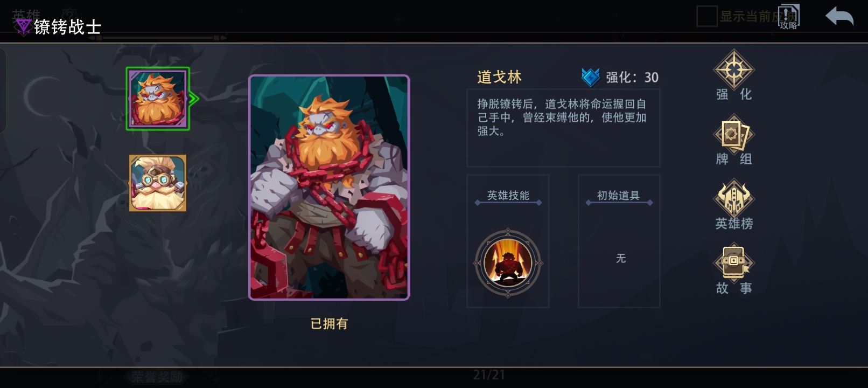Toggle the 显示当前皮肤 checkbox
Image resolution: width=868 pixels, height=388 pixels.
706,16
